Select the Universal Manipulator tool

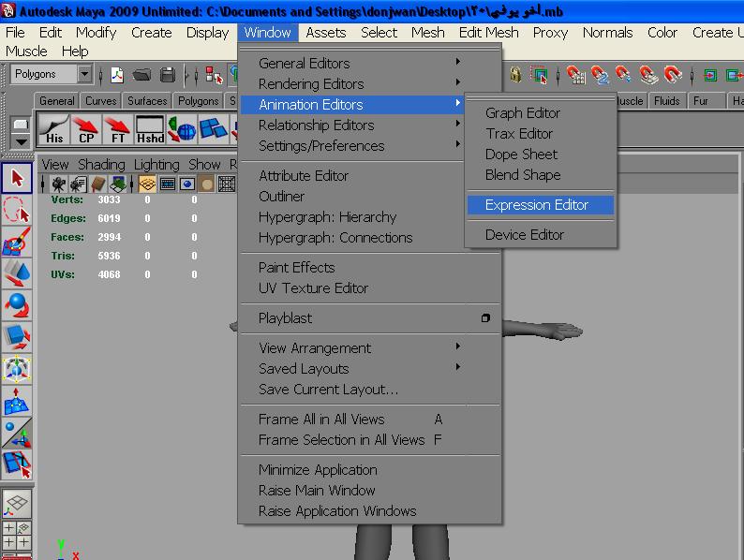click(x=17, y=368)
